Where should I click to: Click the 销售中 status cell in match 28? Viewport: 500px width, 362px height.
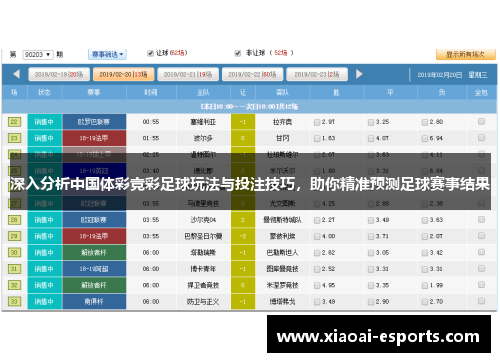[x=45, y=220]
